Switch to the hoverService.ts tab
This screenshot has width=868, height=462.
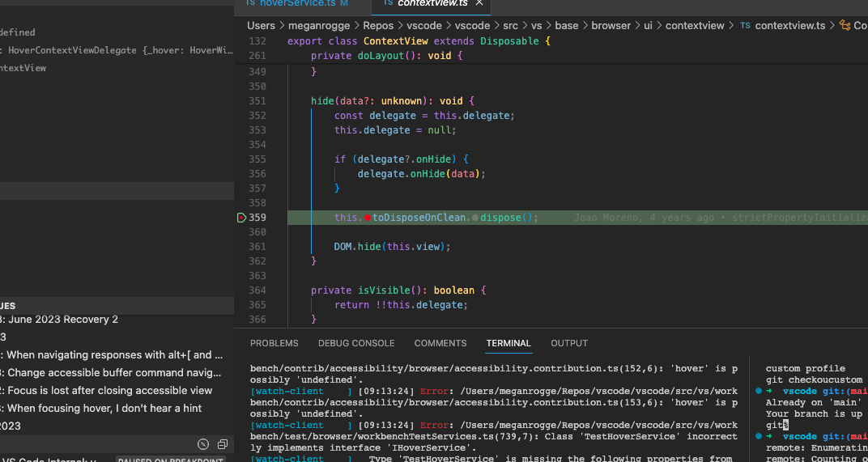point(297,3)
